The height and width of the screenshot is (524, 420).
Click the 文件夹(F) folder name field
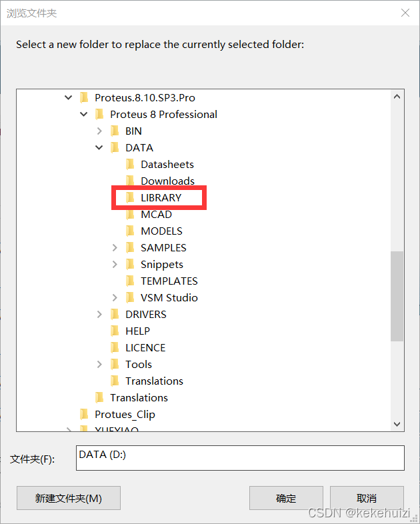240,458
